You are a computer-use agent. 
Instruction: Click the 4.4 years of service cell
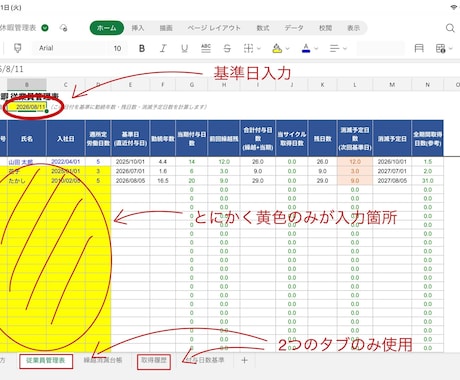coord(163,162)
